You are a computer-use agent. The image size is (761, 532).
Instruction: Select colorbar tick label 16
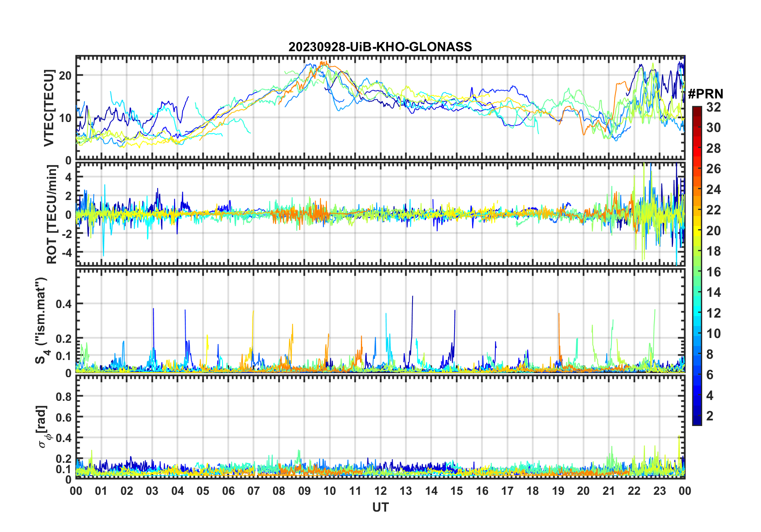(x=713, y=272)
